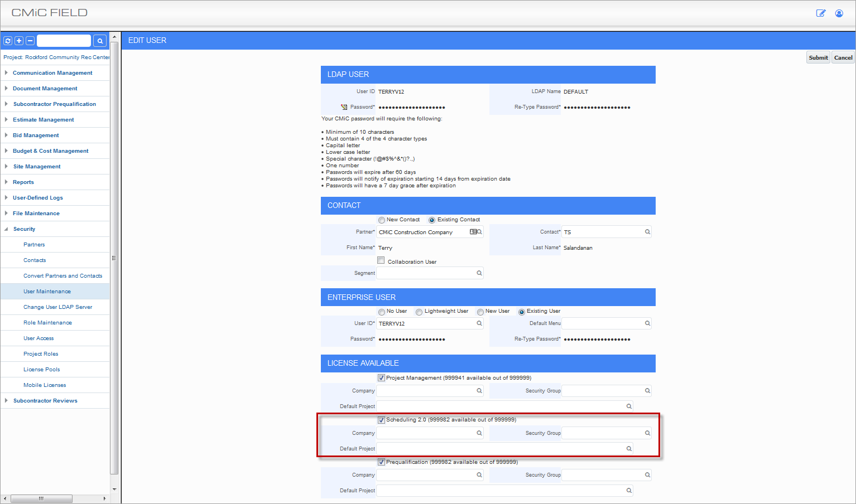Open Scheduling 2.0 Default Project lookup
This screenshot has width=856, height=504.
click(x=629, y=449)
